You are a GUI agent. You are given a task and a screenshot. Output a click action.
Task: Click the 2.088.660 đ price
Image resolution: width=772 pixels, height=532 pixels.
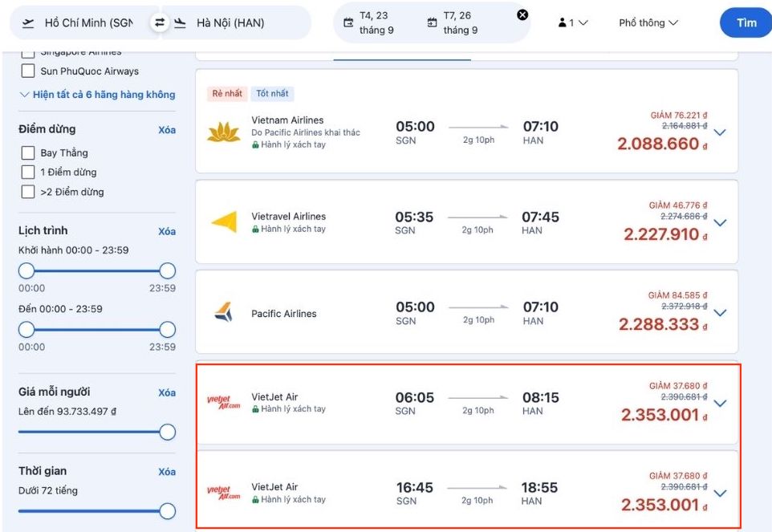pyautogui.click(x=662, y=144)
